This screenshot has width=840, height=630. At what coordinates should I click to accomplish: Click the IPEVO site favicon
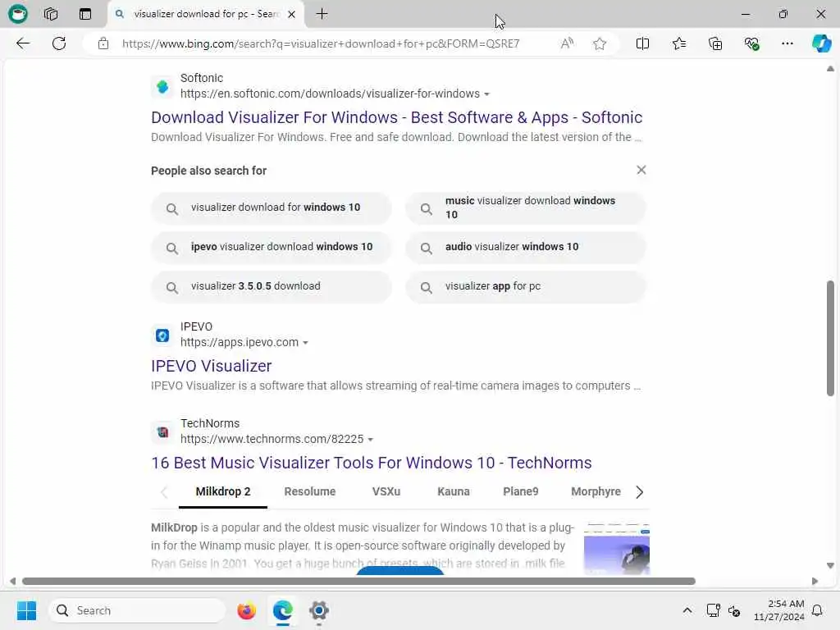click(x=162, y=336)
